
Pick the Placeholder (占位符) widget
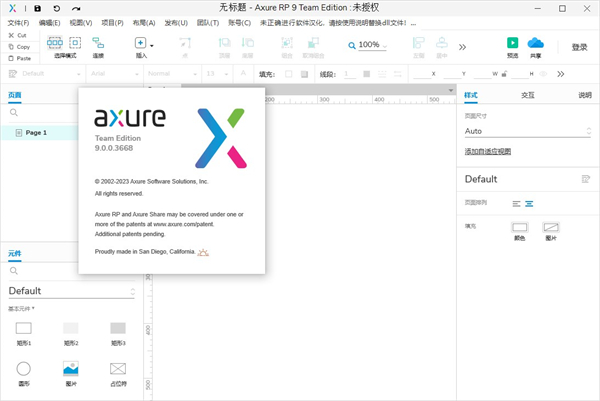(x=118, y=374)
